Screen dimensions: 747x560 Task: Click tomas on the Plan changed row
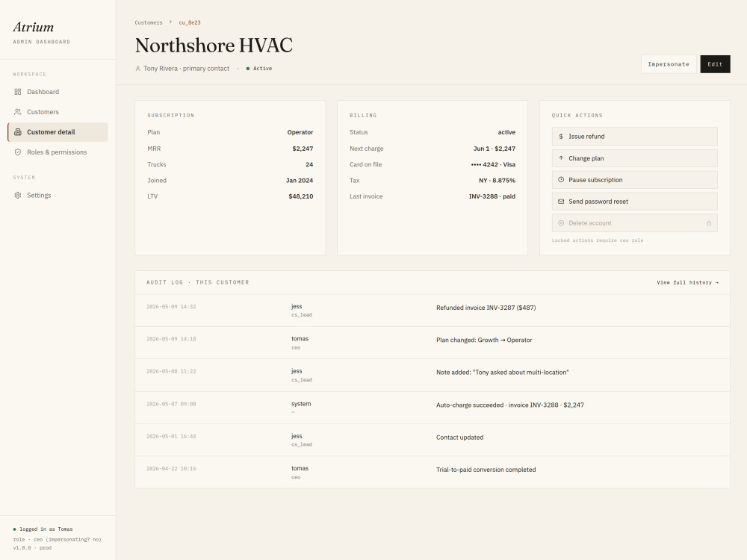coord(300,338)
